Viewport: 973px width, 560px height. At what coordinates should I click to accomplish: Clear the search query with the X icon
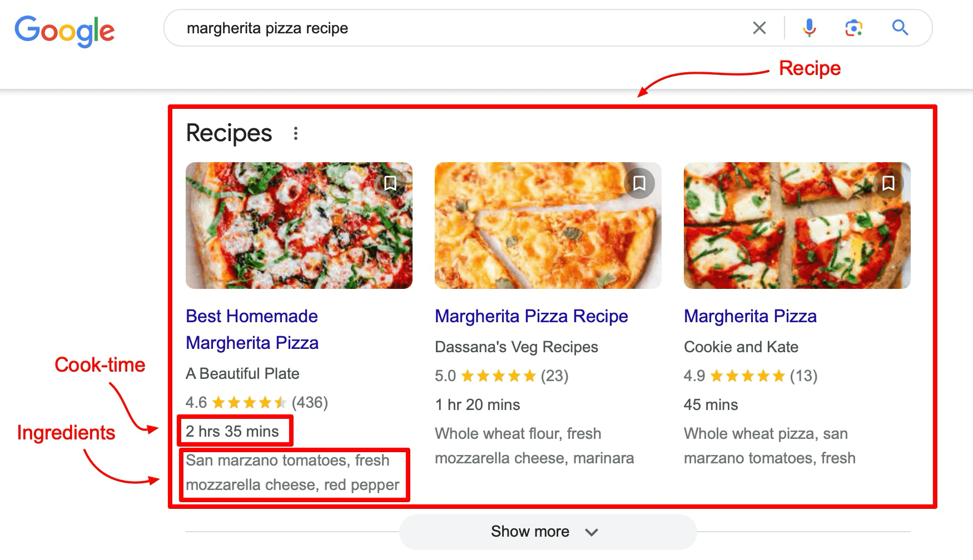759,28
